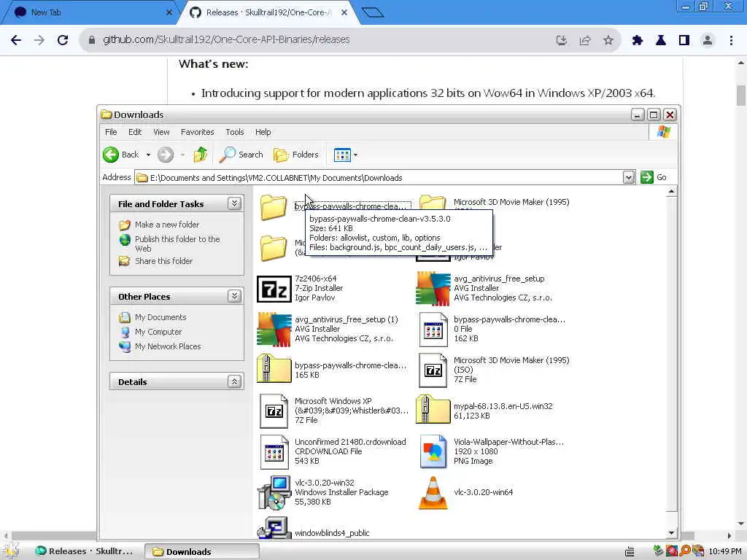747x560 pixels.
Task: Click Chrome's new tab button
Action: [x=373, y=12]
